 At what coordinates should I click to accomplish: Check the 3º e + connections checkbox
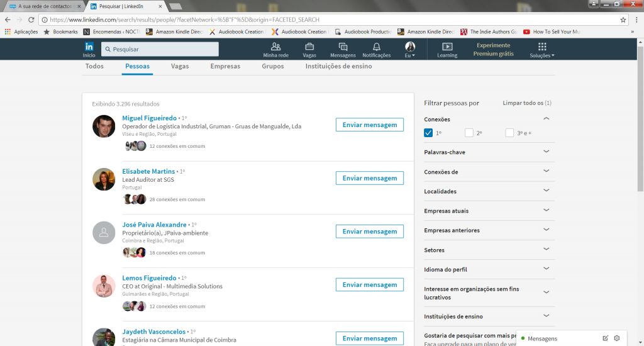coord(509,133)
